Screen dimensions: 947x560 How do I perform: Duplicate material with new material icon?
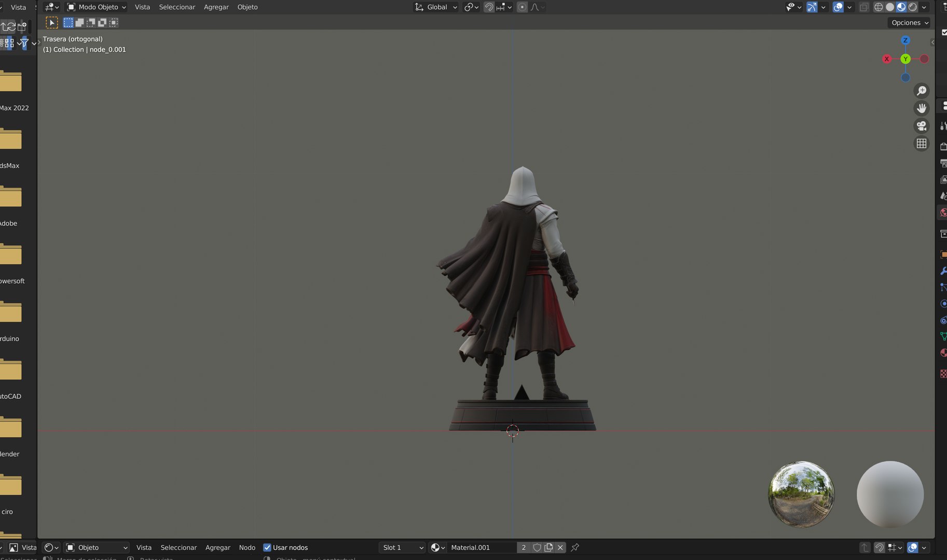coord(548,548)
